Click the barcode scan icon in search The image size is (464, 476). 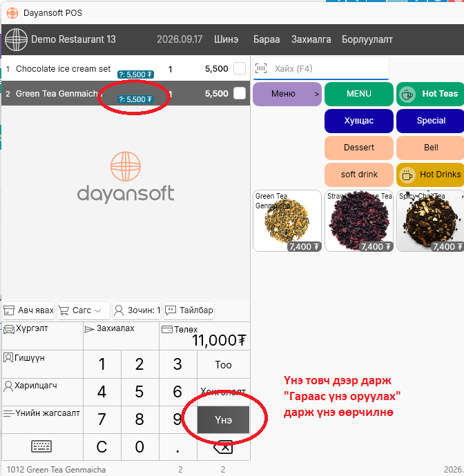pyautogui.click(x=261, y=68)
